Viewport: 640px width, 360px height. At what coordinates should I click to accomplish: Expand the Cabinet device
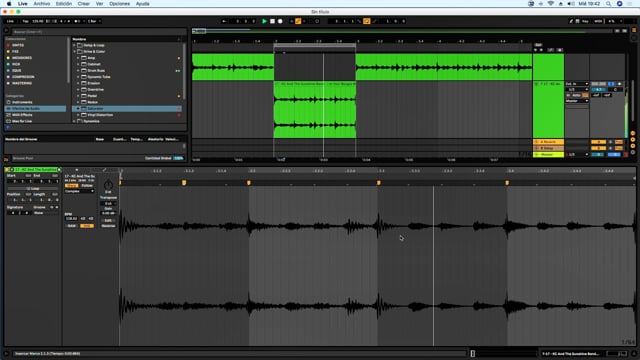tap(78, 64)
